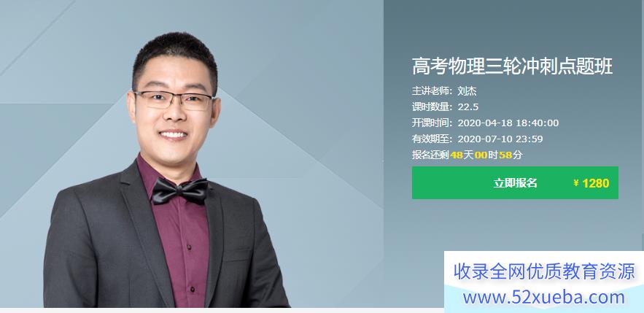Click the green 立即报名 sign-up button
Viewport: 644px width, 313px height.
(515, 183)
